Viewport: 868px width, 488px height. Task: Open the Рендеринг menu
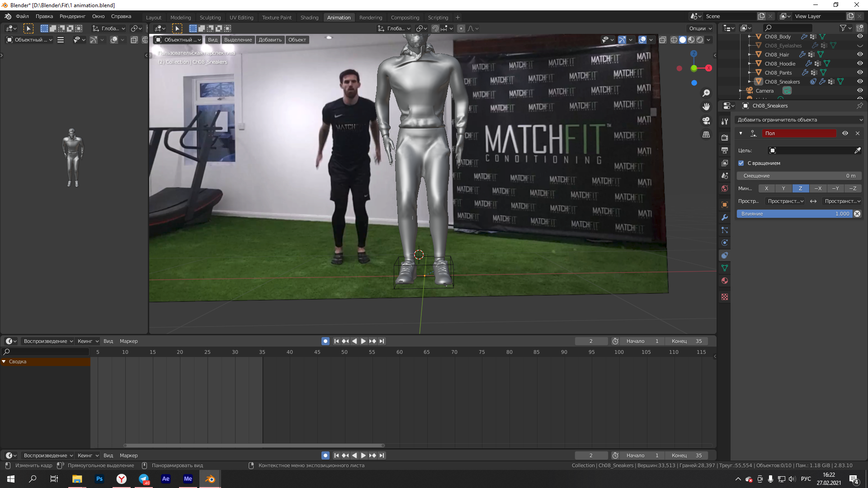(x=72, y=16)
